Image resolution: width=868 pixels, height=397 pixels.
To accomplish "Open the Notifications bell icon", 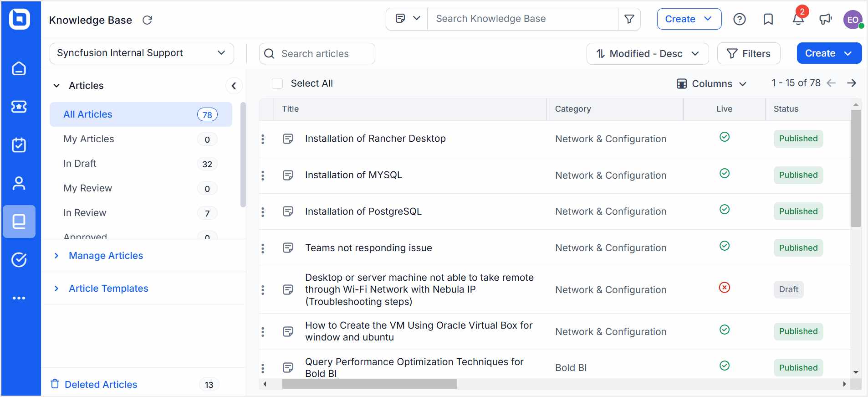I will pyautogui.click(x=798, y=19).
